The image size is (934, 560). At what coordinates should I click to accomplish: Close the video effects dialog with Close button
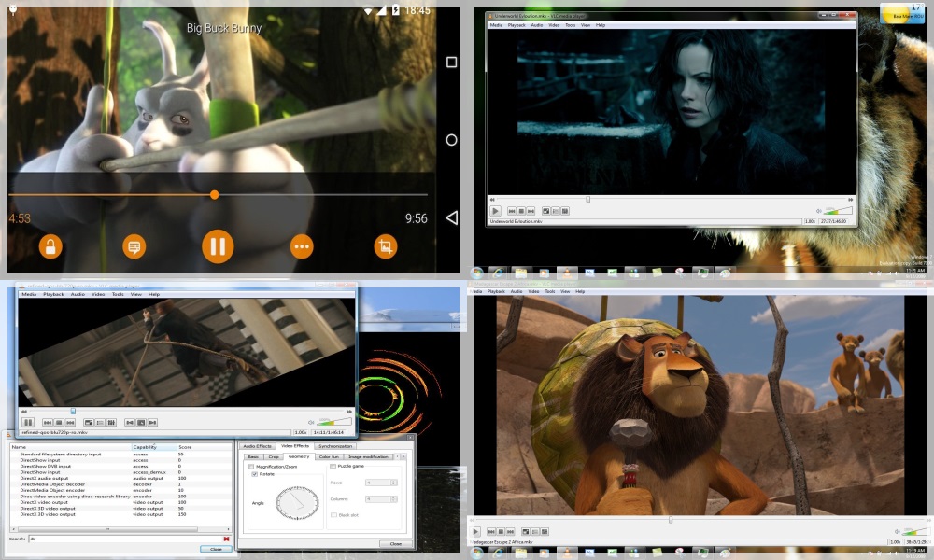coord(395,543)
